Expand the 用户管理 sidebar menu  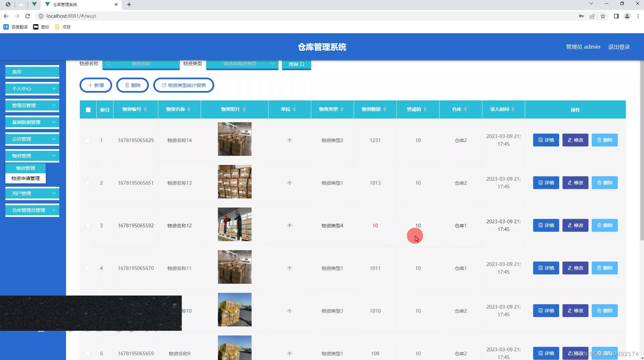pyautogui.click(x=32, y=193)
